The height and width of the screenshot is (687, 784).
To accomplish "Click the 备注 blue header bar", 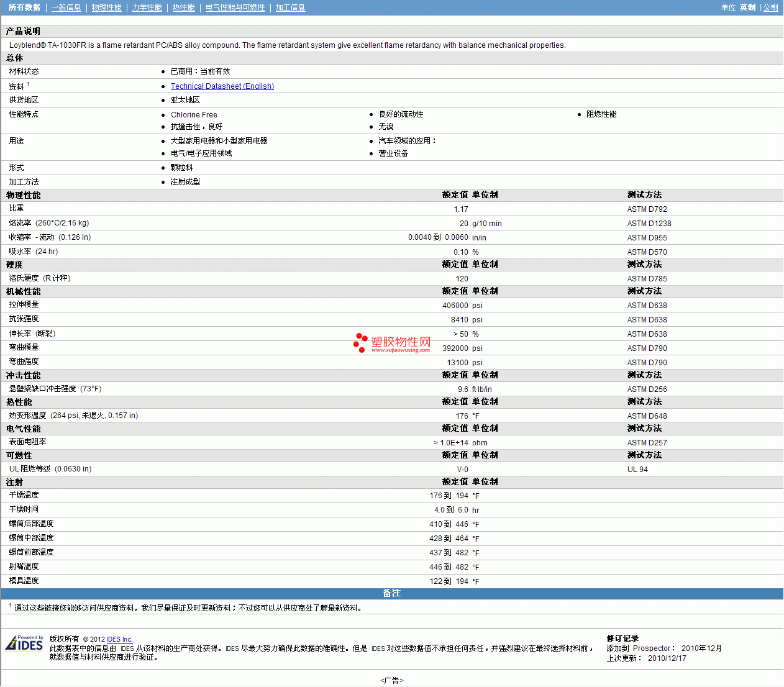I will (x=391, y=593).
